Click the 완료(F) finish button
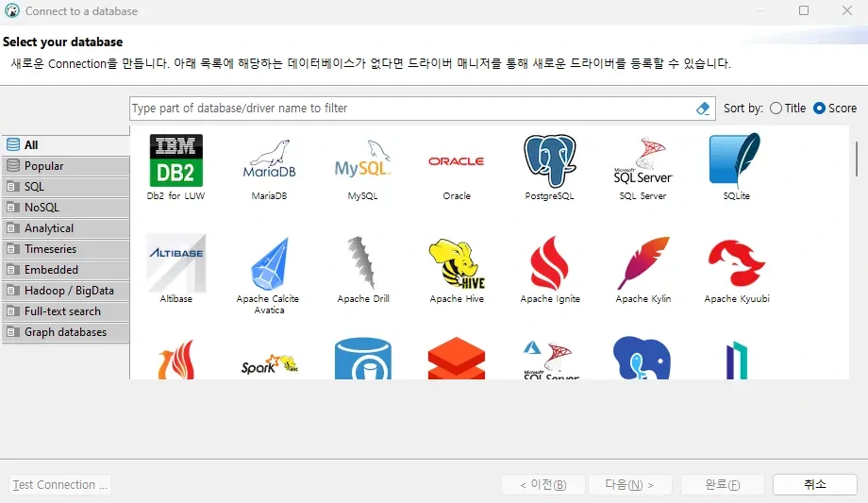This screenshot has width=868, height=503. pyautogui.click(x=723, y=485)
